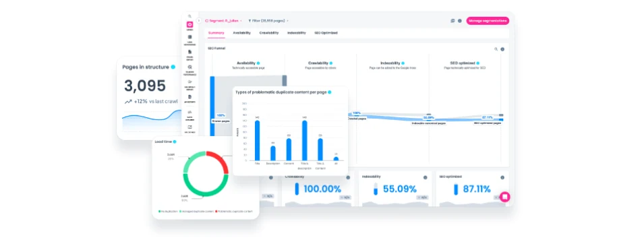Click the N/A badge on Crawlability card
Image resolution: width=644 pixels, height=248 pixels.
click(x=345, y=197)
